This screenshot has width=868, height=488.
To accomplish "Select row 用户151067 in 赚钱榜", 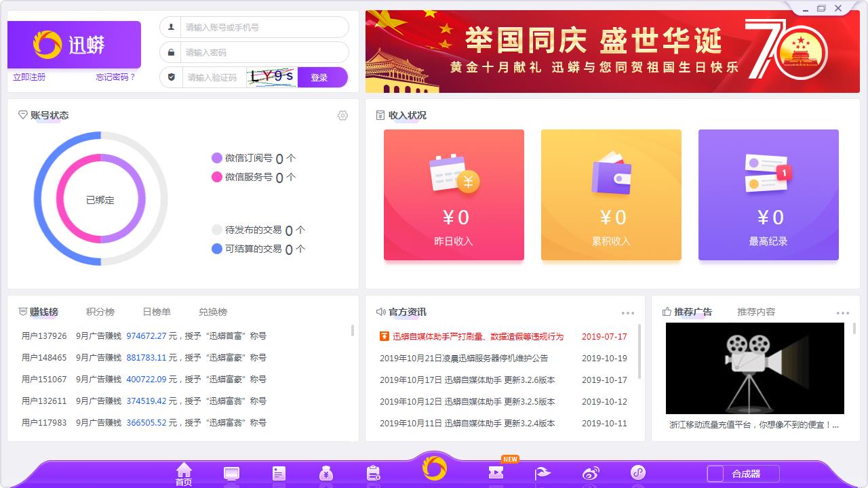I will [144, 380].
